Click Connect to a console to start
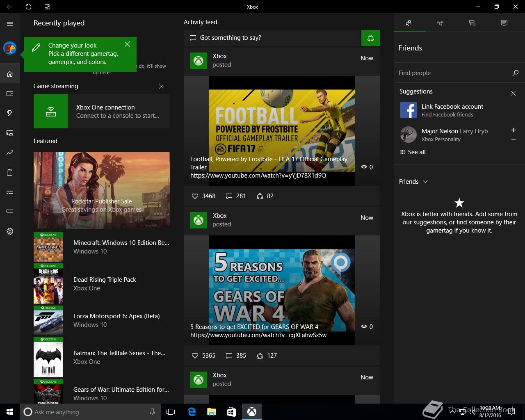 pyautogui.click(x=118, y=116)
